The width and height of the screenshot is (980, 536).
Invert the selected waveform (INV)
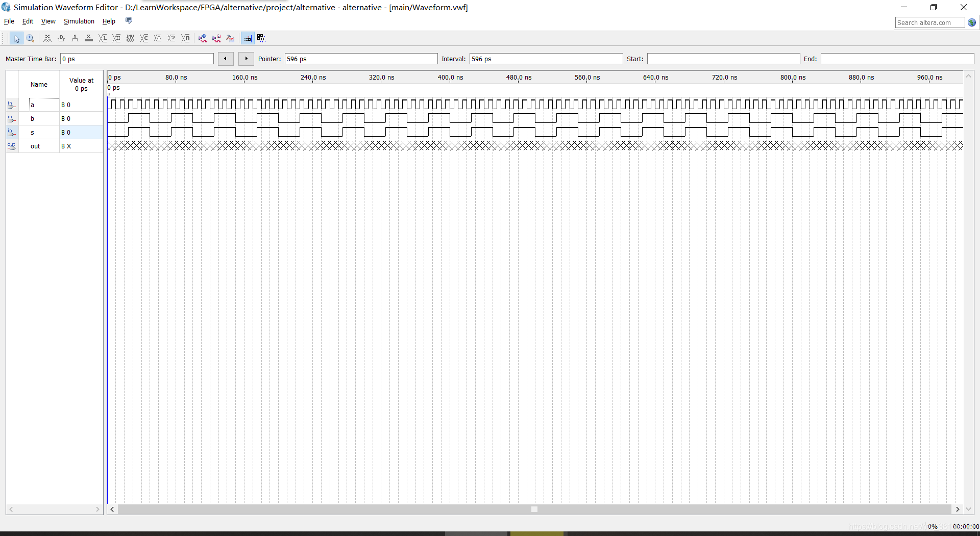pos(130,38)
